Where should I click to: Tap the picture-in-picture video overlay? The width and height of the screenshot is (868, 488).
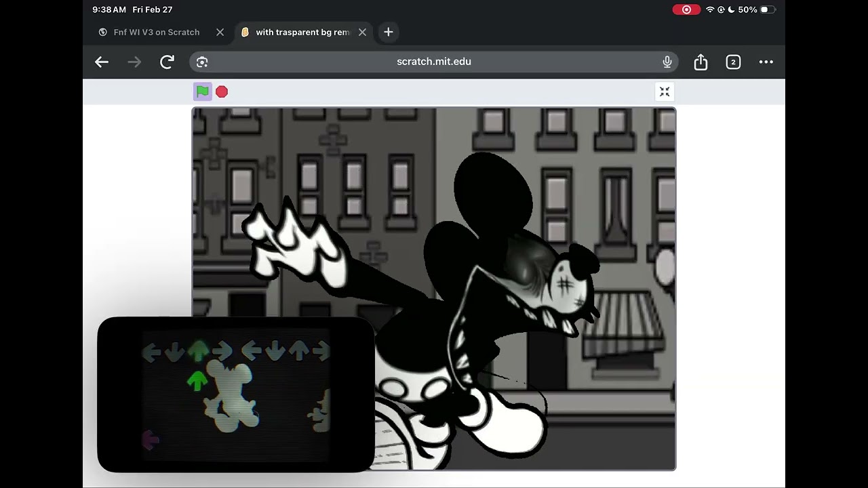point(236,394)
